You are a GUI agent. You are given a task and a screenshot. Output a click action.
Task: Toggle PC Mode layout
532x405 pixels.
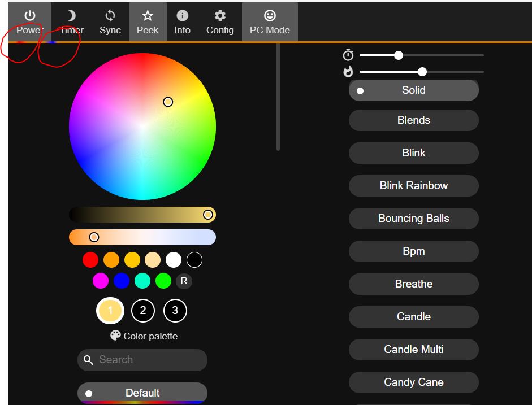pos(270,22)
